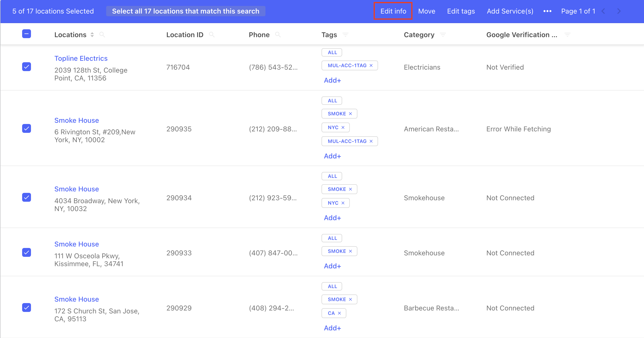Search within the Locations column
This screenshot has height=338, width=644.
tap(102, 34)
